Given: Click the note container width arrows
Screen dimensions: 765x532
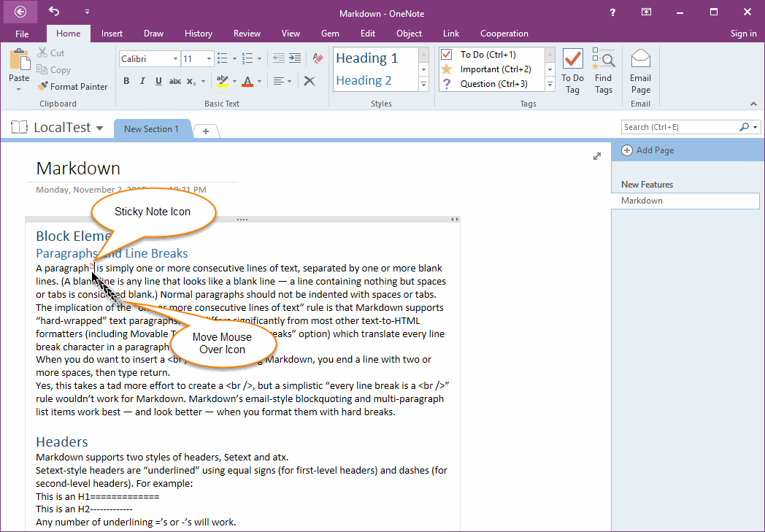Looking at the screenshot, I should [454, 220].
